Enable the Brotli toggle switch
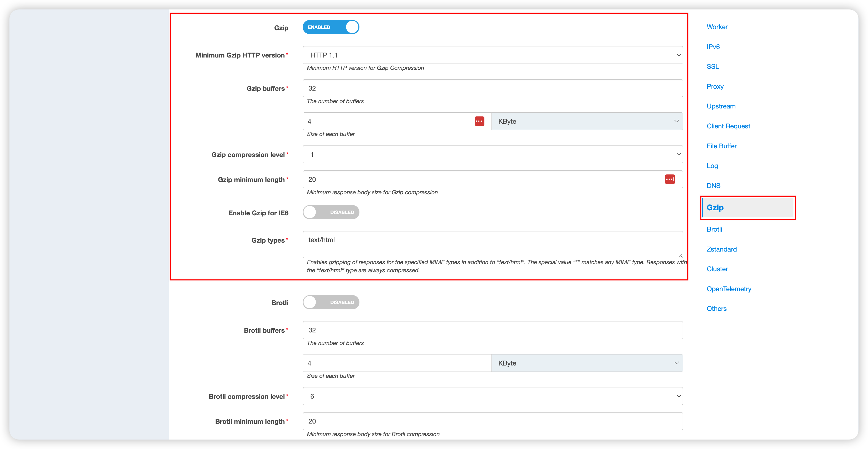The image size is (868, 449). [x=331, y=302]
